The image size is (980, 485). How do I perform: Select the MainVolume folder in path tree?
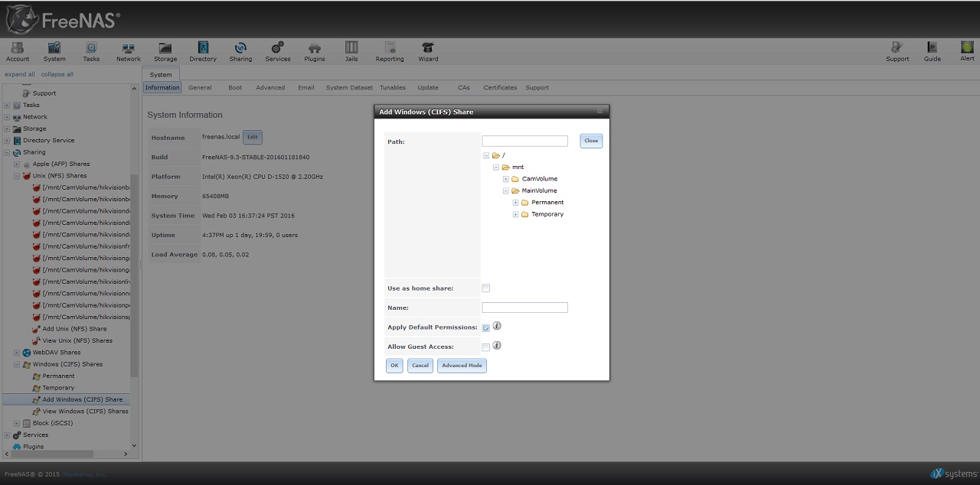[540, 190]
